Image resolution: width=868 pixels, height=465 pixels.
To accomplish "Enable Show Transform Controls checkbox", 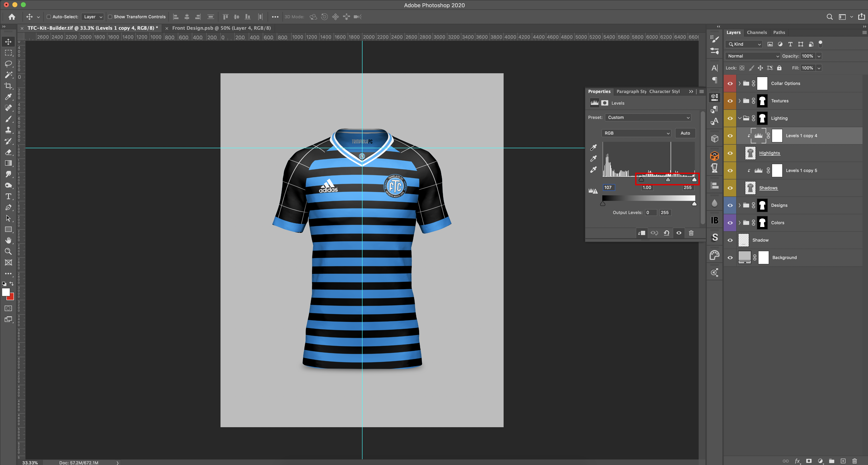I will (x=110, y=17).
